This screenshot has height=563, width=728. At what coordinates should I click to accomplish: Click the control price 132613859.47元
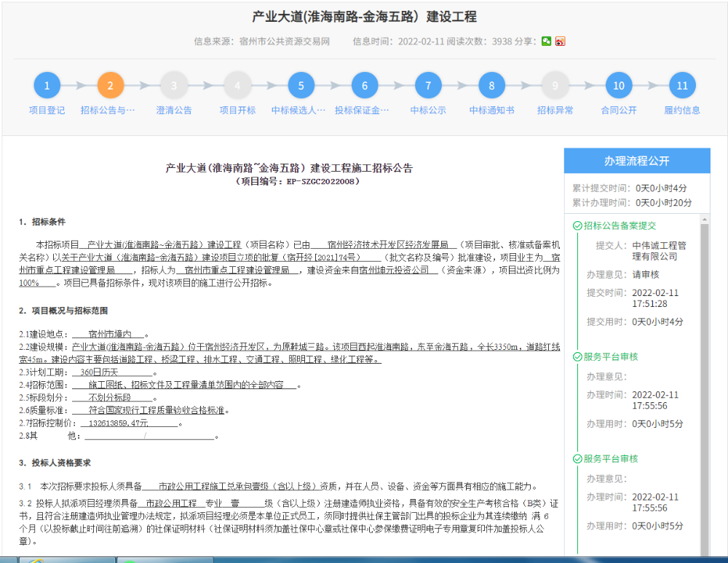click(x=119, y=423)
